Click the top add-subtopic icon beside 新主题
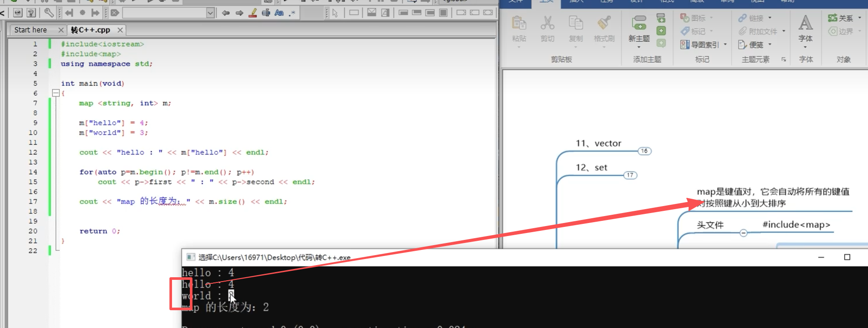Screen dimensions: 868x328 661,18
